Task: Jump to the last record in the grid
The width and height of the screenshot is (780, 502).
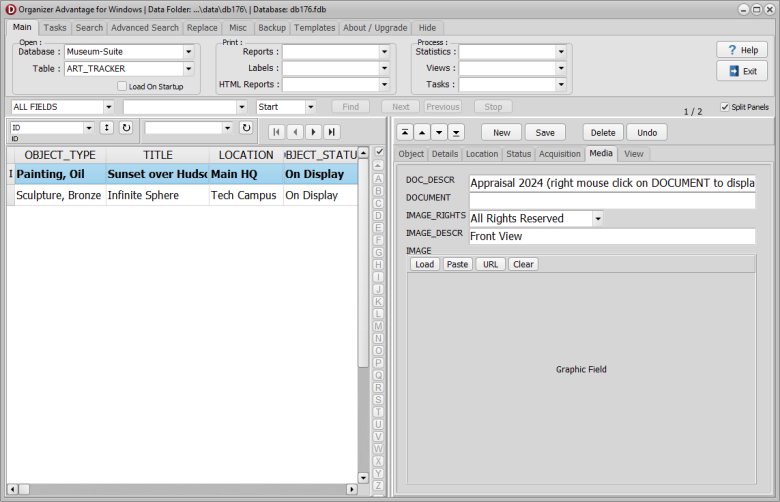Action: tap(331, 131)
